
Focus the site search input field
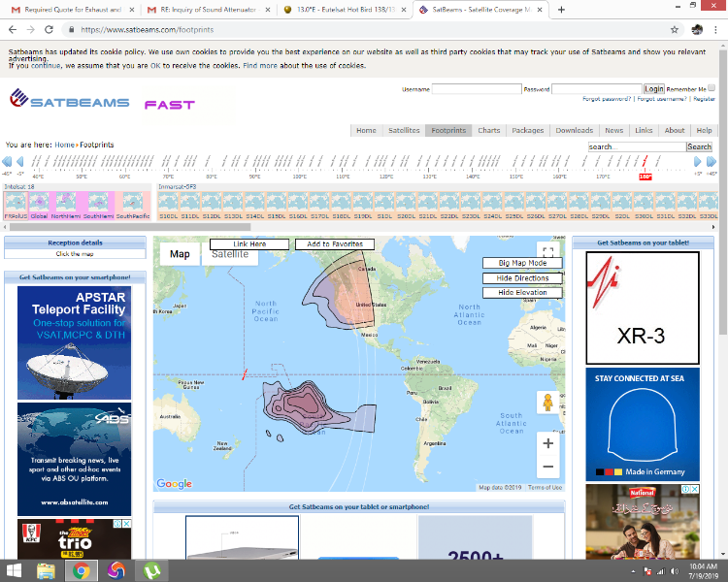point(637,146)
